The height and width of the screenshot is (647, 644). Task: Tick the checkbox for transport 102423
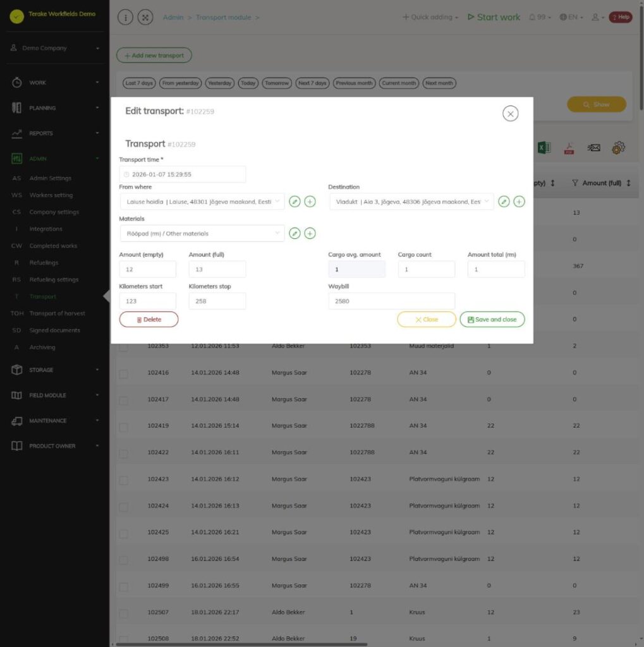123,480
